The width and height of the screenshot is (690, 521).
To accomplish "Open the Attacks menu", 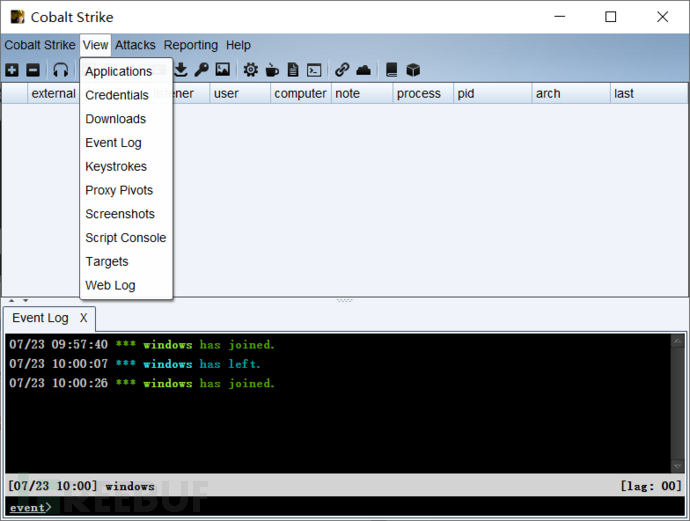I will [x=135, y=45].
